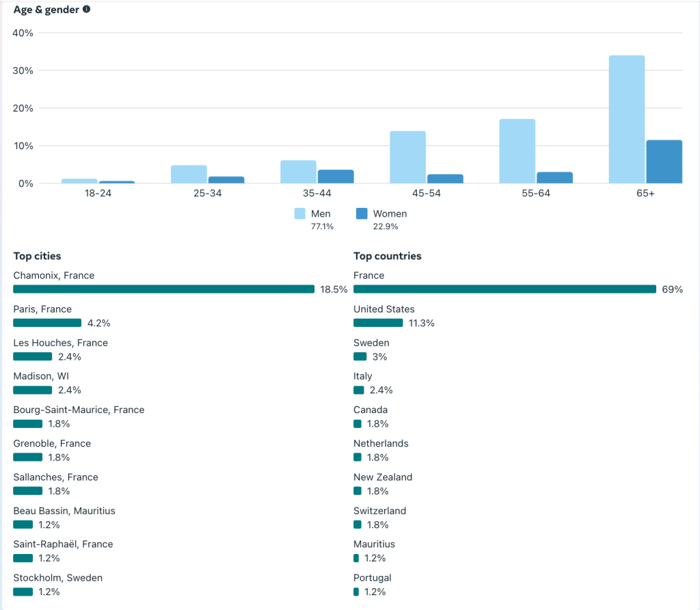The image size is (700, 610).
Task: Click the France country progress bar
Action: click(x=504, y=289)
